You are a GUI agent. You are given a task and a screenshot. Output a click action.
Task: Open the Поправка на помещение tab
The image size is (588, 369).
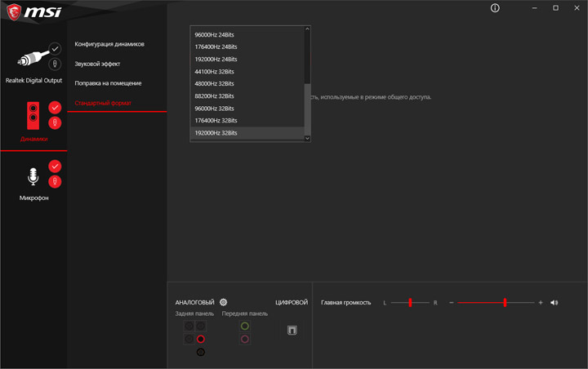[108, 83]
